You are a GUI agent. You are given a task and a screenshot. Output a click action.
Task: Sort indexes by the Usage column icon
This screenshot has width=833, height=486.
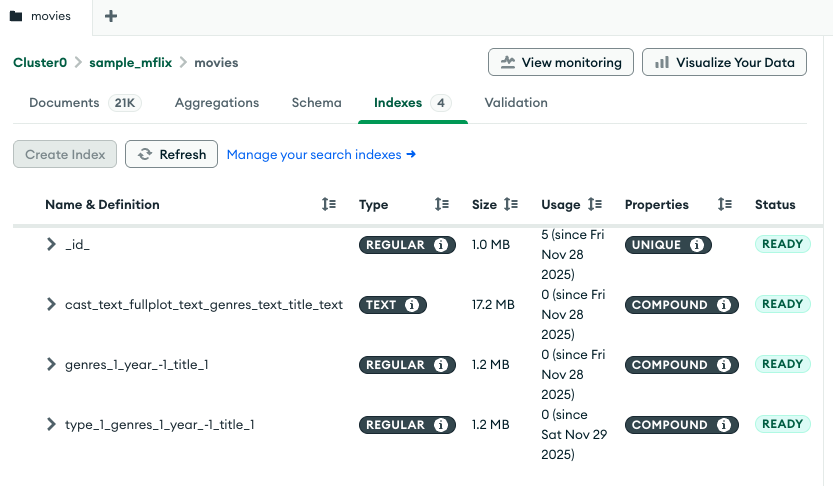pos(595,205)
